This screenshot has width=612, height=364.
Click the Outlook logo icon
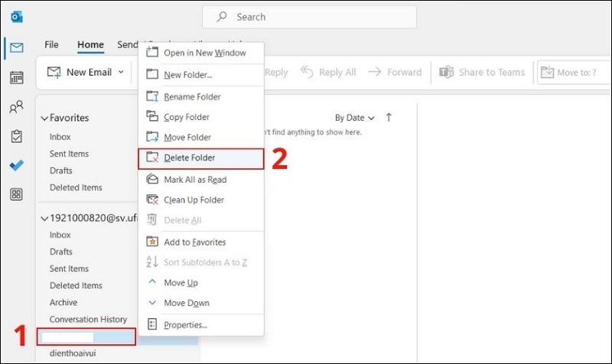(x=16, y=17)
